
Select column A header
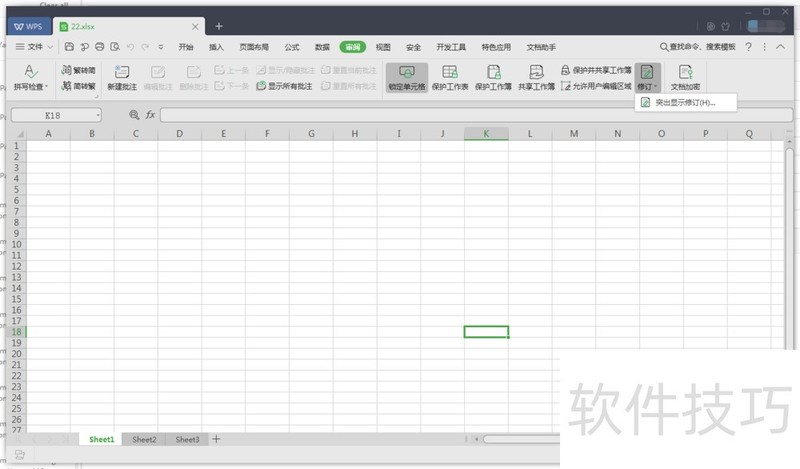tap(48, 134)
